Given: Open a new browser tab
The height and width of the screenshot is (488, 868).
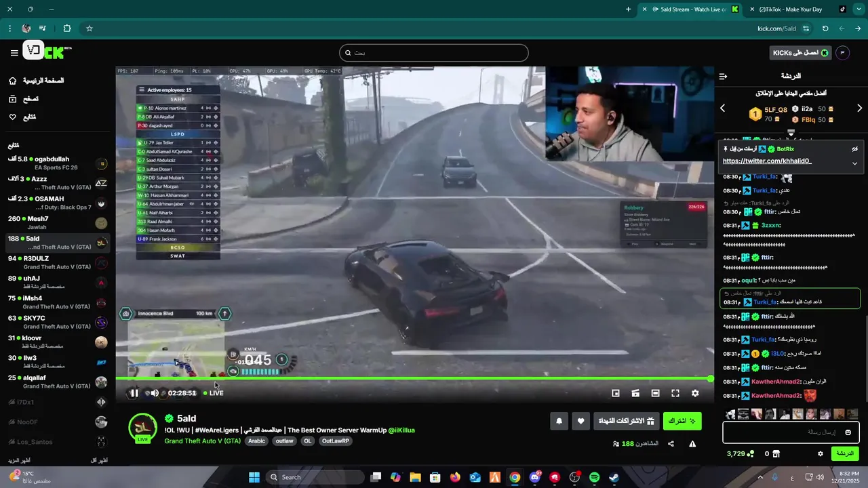Looking at the screenshot, I should (628, 9).
